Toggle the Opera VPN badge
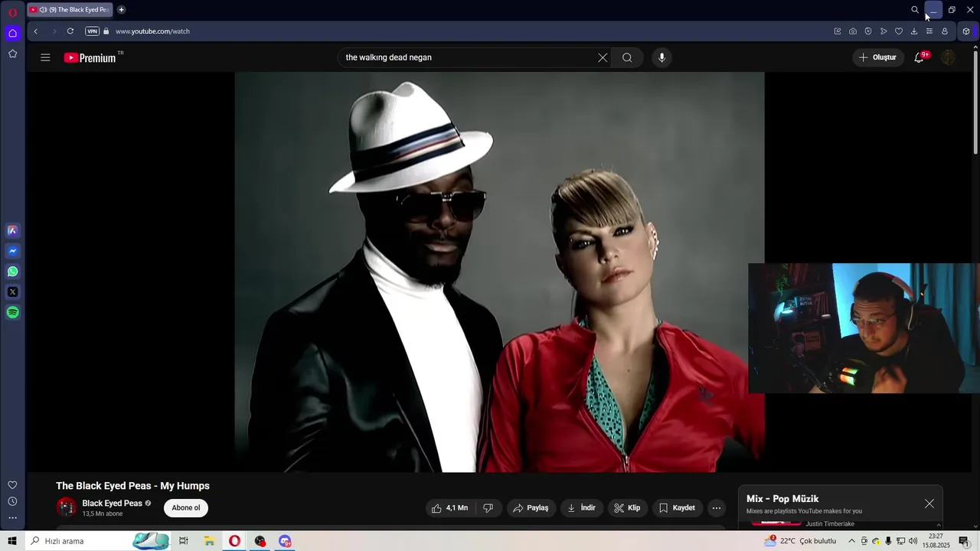This screenshot has height=551, width=980. (92, 31)
